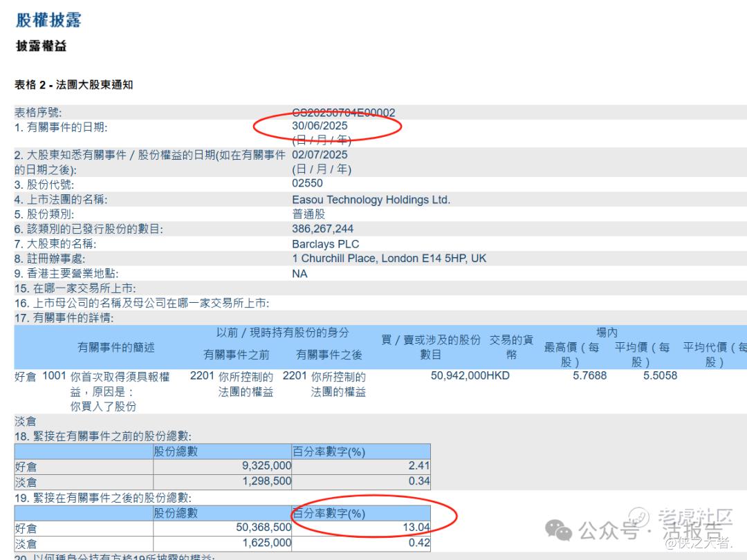This screenshot has width=747, height=560.
Task: Click the 以前/現時持有股份的身分 header
Action: pos(283,333)
